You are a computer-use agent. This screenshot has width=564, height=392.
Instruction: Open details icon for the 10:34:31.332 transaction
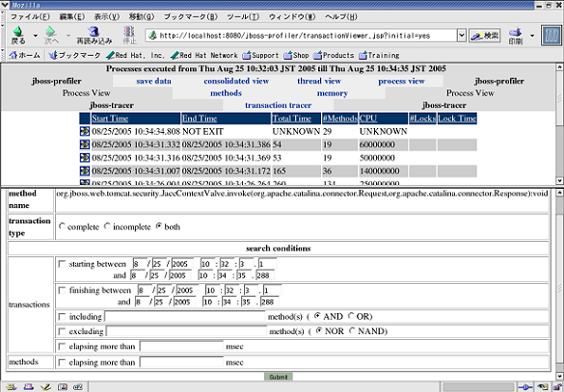coord(85,144)
